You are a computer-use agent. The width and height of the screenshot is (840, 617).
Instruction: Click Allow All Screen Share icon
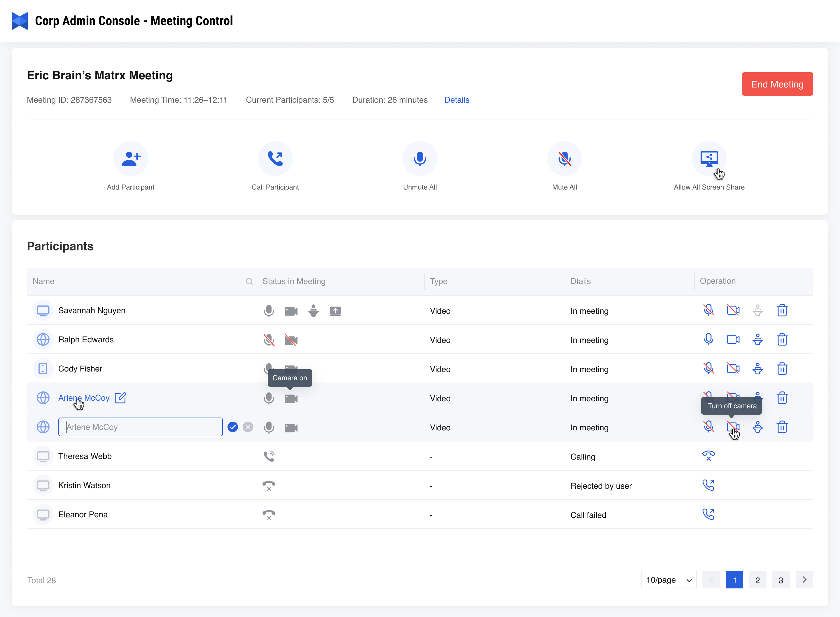708,159
